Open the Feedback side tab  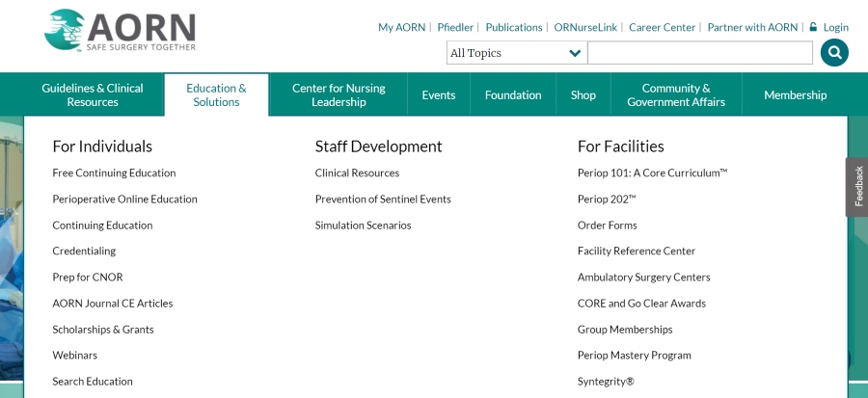coord(857,186)
